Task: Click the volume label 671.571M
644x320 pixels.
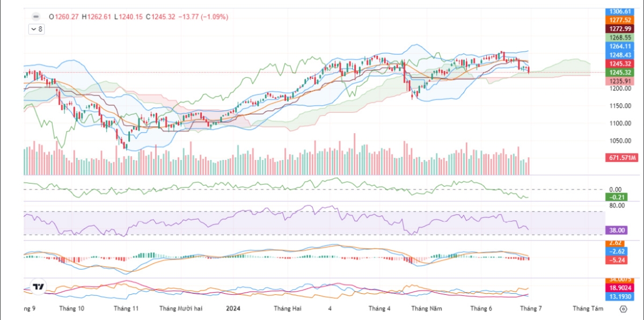Action: pos(621,158)
